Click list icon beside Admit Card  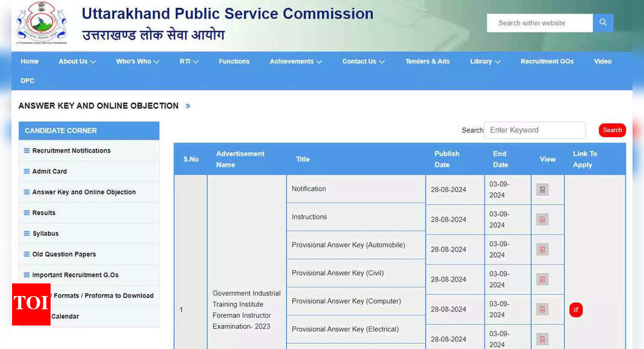coord(27,171)
